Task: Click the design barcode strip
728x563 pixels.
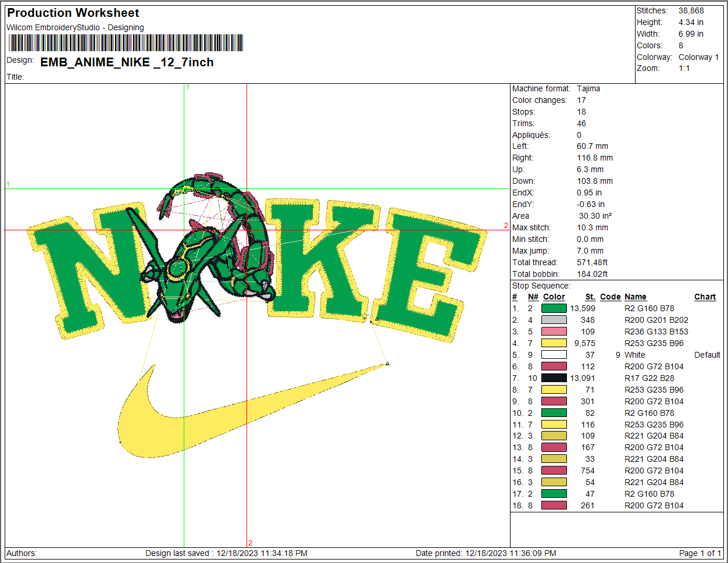Action: point(125,43)
